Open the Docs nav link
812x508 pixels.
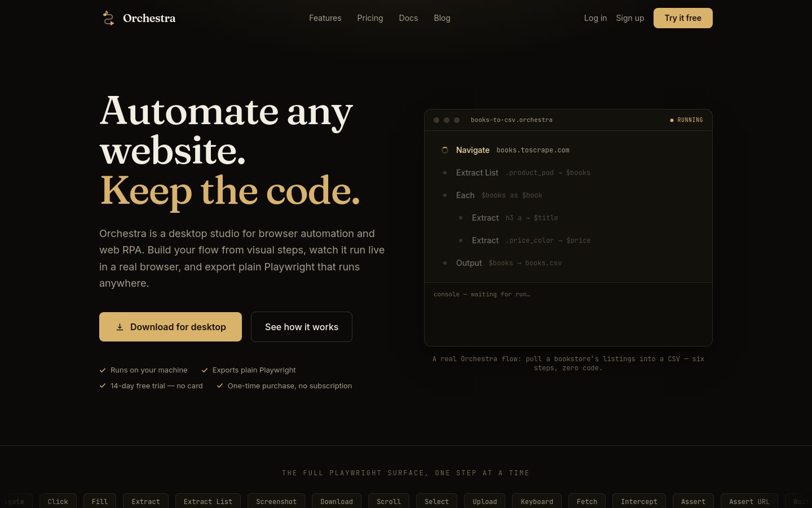(408, 18)
